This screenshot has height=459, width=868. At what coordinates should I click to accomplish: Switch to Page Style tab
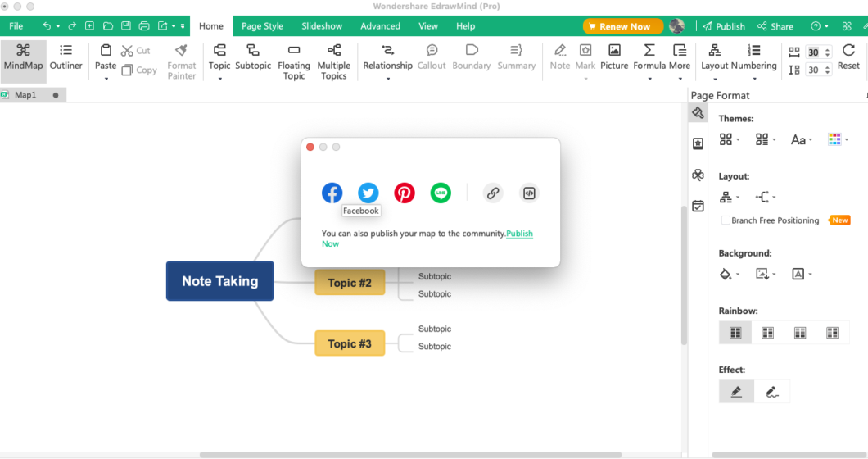pos(262,26)
